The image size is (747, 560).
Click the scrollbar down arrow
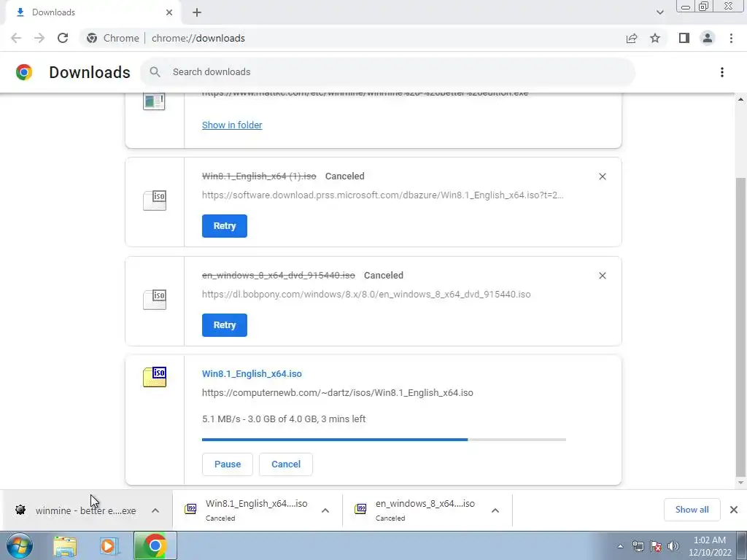coord(740,483)
